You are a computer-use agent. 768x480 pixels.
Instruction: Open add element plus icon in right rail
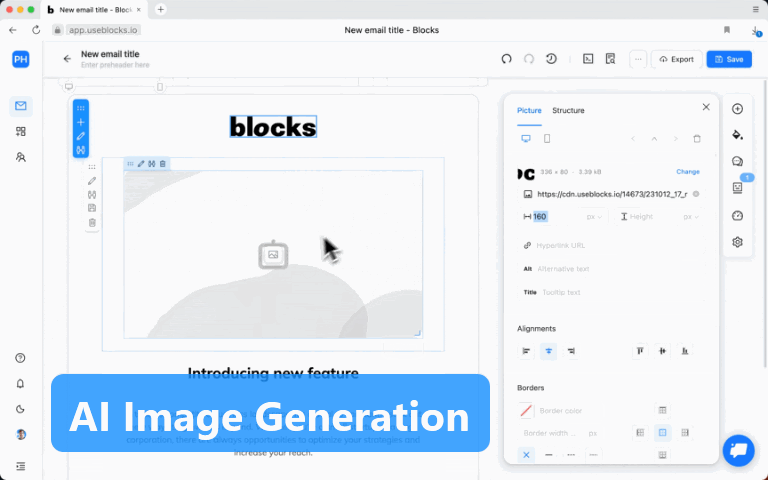tap(738, 109)
